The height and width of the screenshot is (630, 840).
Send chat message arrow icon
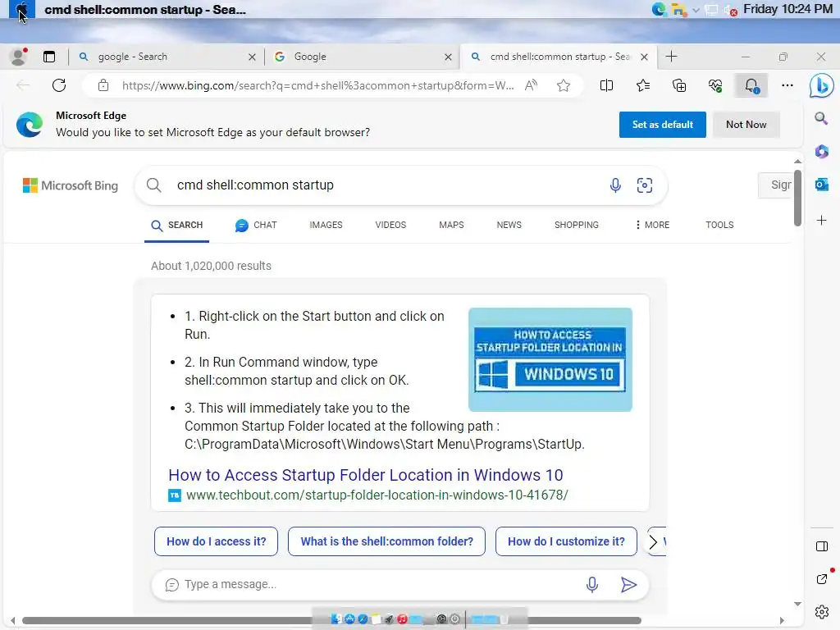(628, 584)
